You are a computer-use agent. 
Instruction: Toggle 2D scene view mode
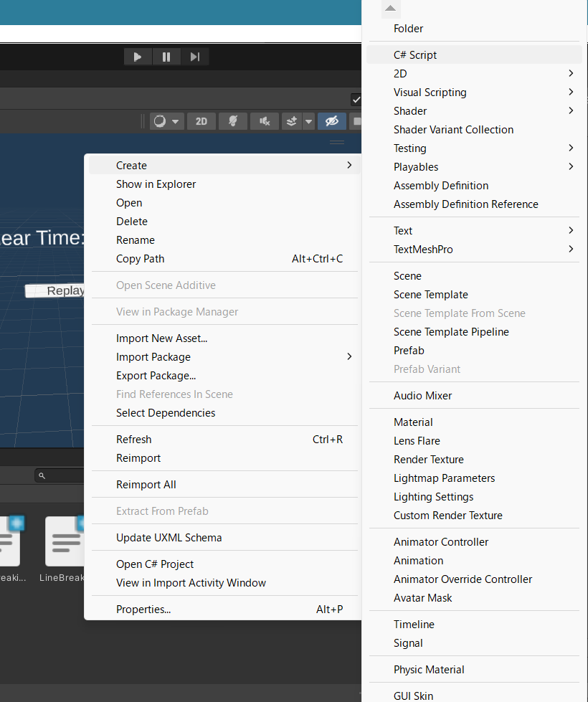(x=201, y=121)
